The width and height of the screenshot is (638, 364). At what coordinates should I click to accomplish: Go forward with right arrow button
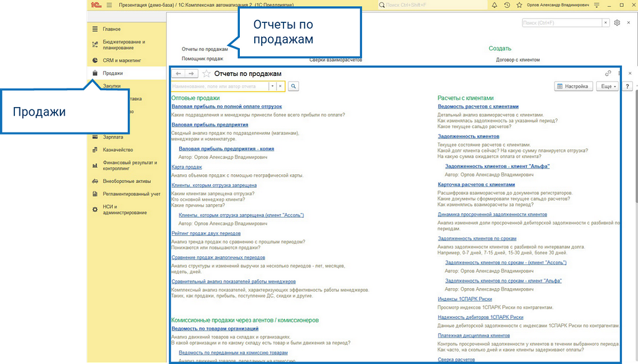coord(191,73)
